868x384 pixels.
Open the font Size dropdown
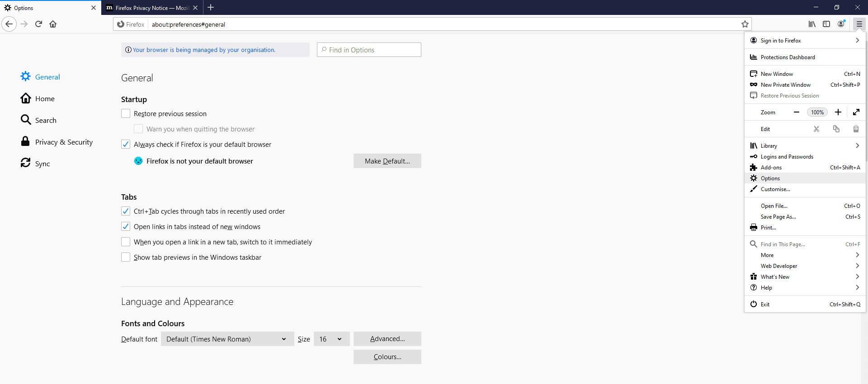coord(331,339)
